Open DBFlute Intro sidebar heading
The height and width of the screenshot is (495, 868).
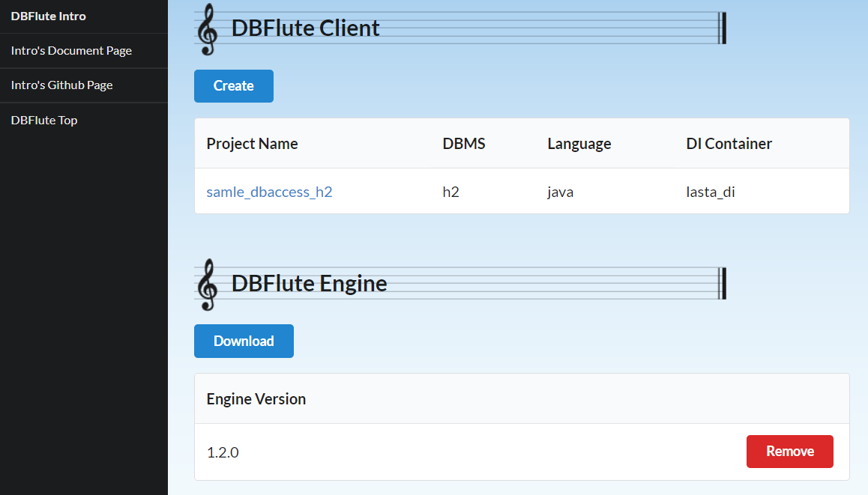click(x=49, y=16)
